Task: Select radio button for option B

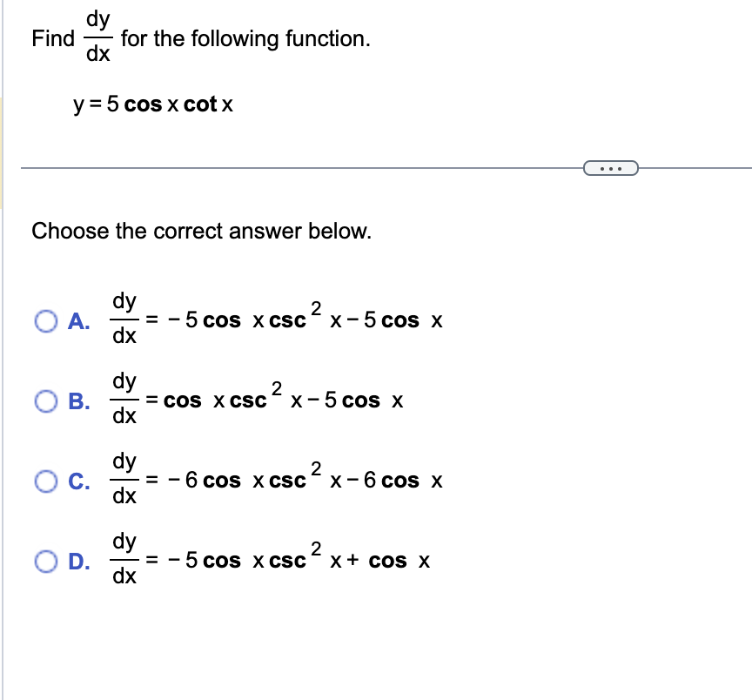Action: point(45,400)
